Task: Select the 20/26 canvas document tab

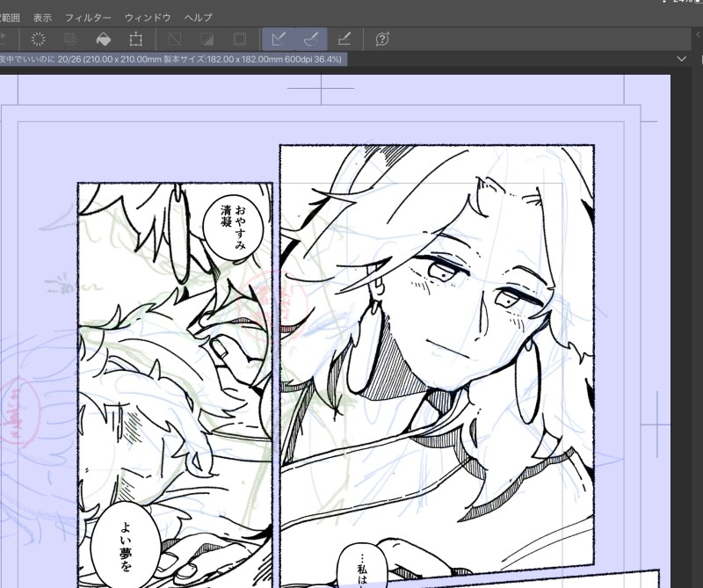Action: tap(172, 59)
